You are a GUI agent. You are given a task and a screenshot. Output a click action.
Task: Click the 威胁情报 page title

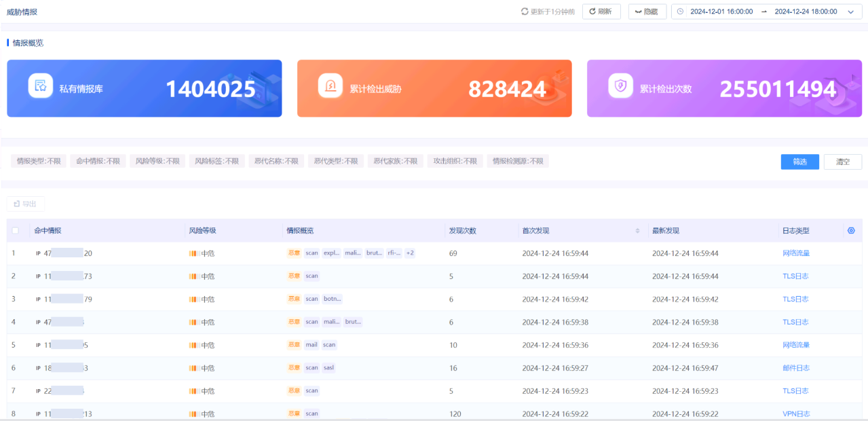22,12
